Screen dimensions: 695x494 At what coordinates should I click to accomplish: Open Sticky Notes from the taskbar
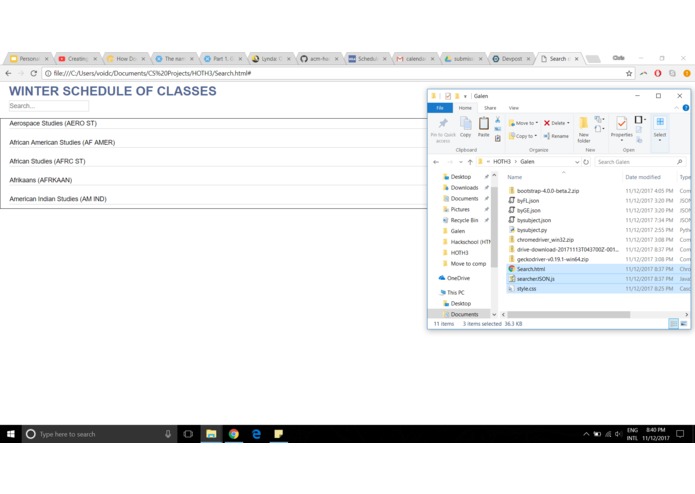point(279,434)
